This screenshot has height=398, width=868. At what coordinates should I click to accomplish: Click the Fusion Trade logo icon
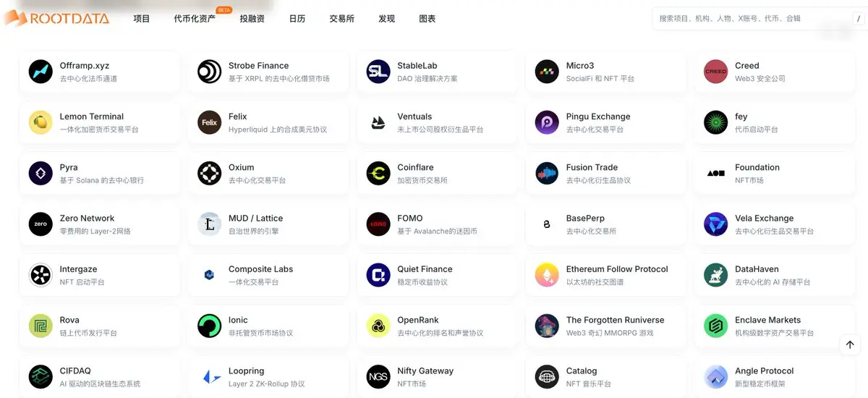(x=547, y=174)
